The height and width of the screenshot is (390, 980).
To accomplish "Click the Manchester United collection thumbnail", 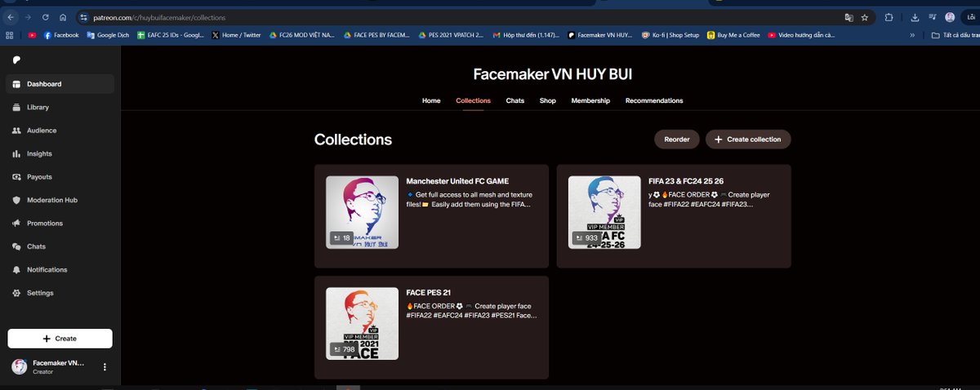I will point(362,213).
